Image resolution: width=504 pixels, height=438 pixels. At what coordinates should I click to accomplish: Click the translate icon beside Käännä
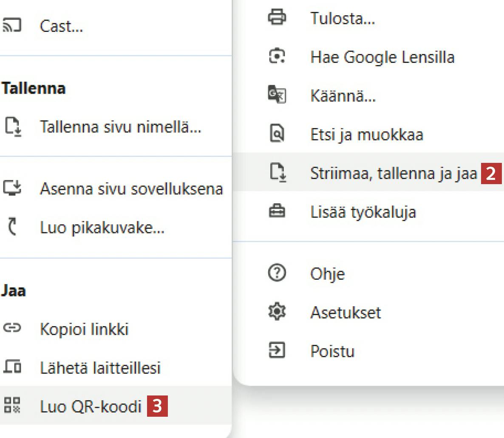pos(277,96)
